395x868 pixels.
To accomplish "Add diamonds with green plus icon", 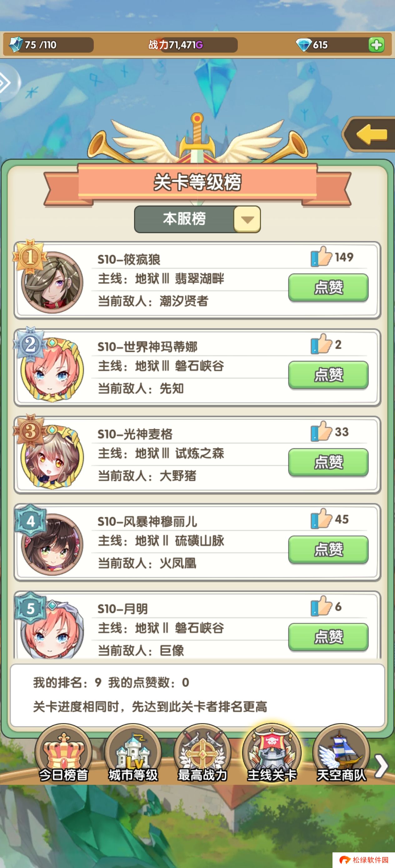I will [x=376, y=45].
